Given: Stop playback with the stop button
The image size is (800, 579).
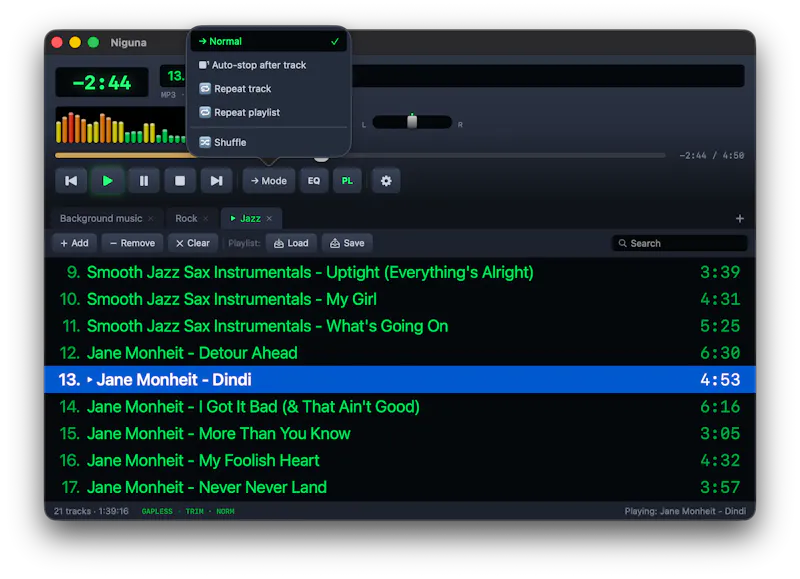Looking at the screenshot, I should click(x=180, y=181).
